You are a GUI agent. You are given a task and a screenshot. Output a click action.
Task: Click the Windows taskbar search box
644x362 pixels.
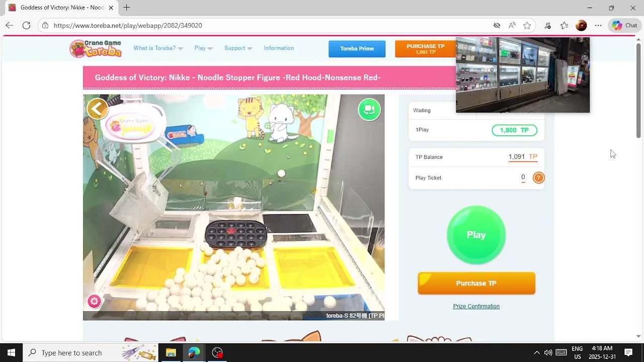pos(91,352)
